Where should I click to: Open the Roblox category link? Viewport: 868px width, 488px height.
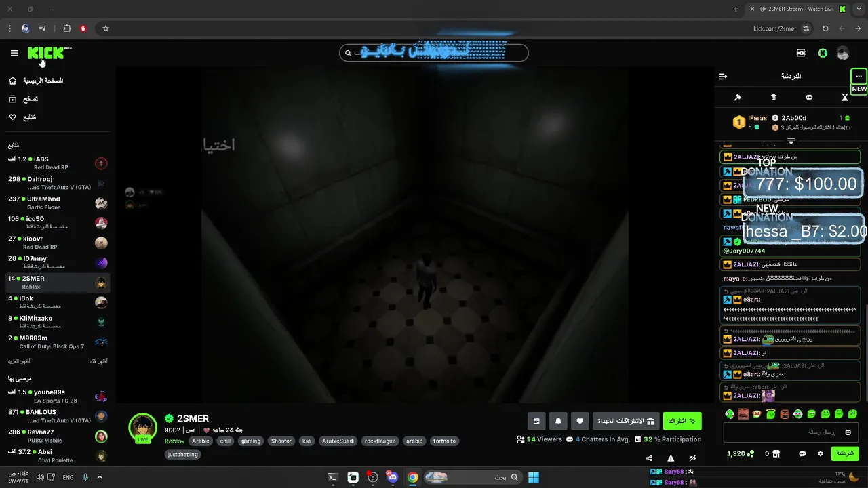(x=174, y=441)
